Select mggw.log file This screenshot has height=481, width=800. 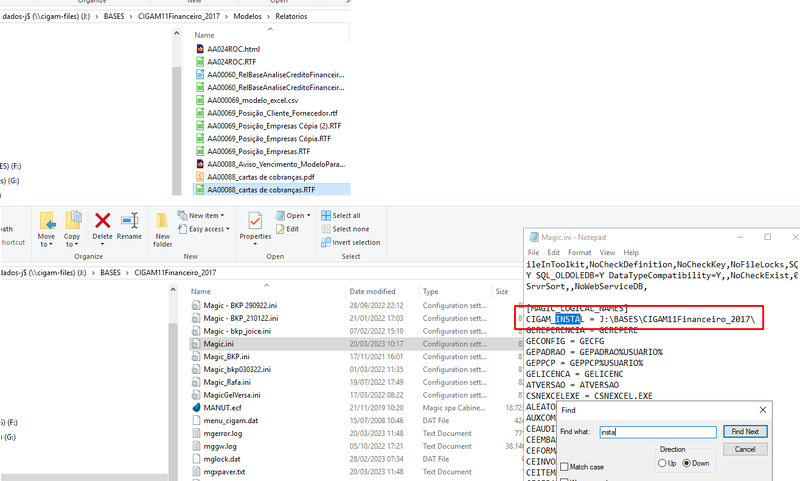coord(220,446)
